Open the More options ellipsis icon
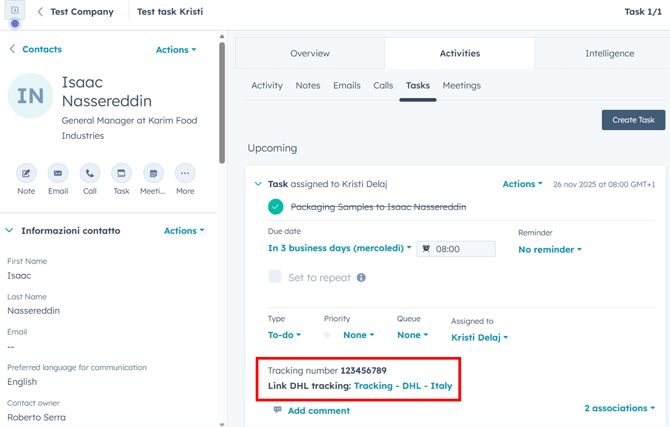670x427 pixels. click(185, 173)
